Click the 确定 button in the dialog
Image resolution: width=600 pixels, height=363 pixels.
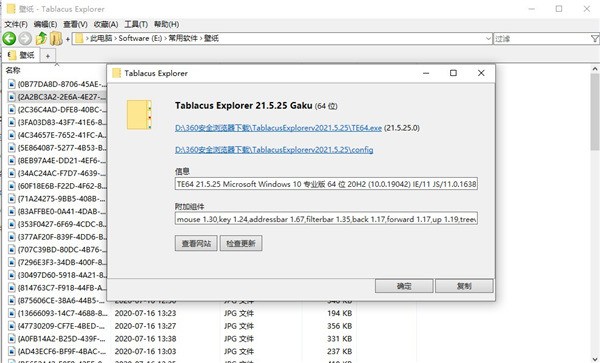(x=404, y=286)
